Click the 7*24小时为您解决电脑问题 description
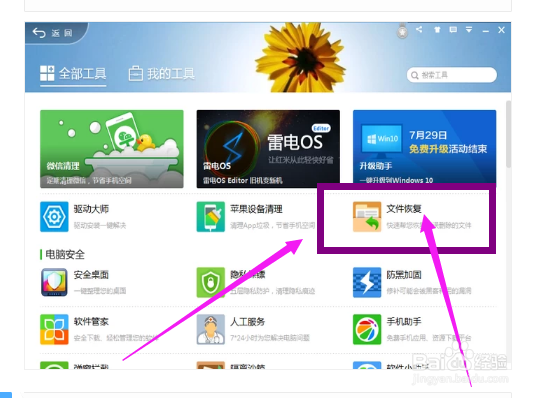This screenshot has height=398, width=538. pyautogui.click(x=270, y=338)
